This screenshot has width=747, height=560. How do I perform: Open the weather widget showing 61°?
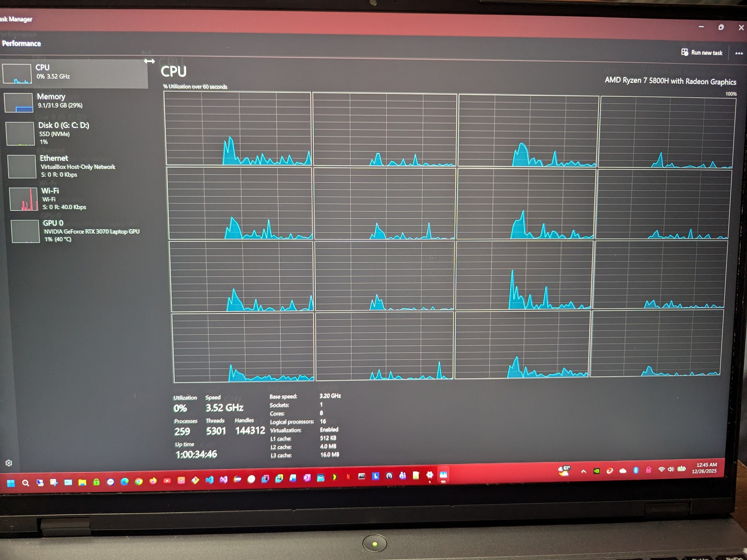pos(564,470)
